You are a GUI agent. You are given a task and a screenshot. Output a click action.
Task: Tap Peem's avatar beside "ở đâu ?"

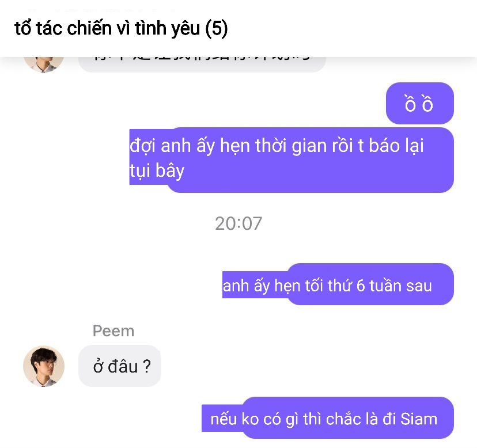point(44,366)
